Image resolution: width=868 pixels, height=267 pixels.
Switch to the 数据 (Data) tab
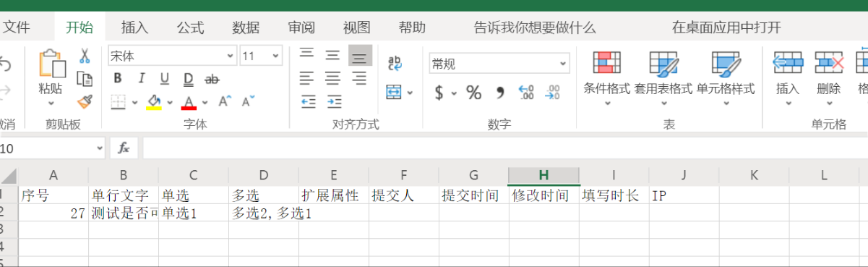[246, 27]
